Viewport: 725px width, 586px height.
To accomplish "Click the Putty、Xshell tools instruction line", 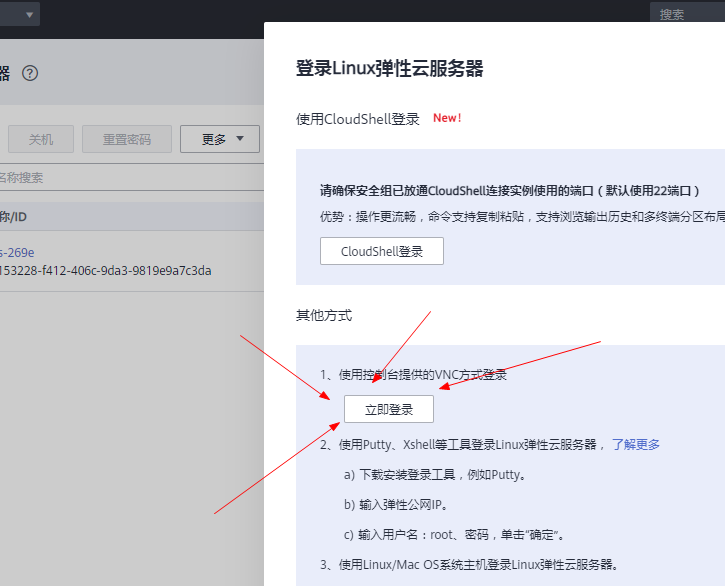I will pos(462,444).
